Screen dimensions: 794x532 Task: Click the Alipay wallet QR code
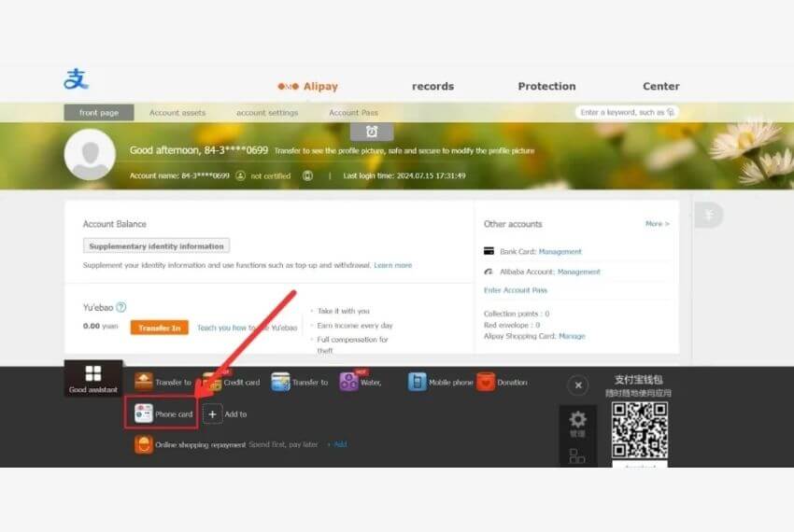pos(640,430)
